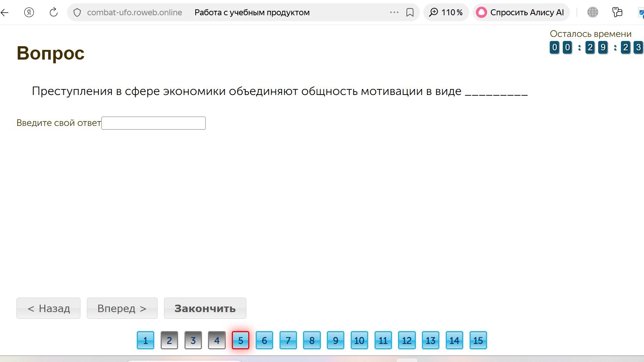Screen dimensions: 644x362
Task: Go forward with the Вперед button
Action: (122, 308)
